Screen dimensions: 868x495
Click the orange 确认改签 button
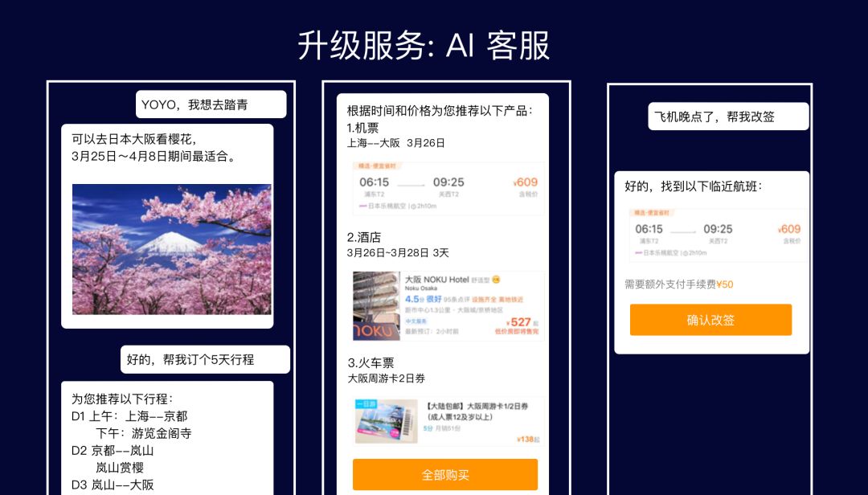[710, 320]
